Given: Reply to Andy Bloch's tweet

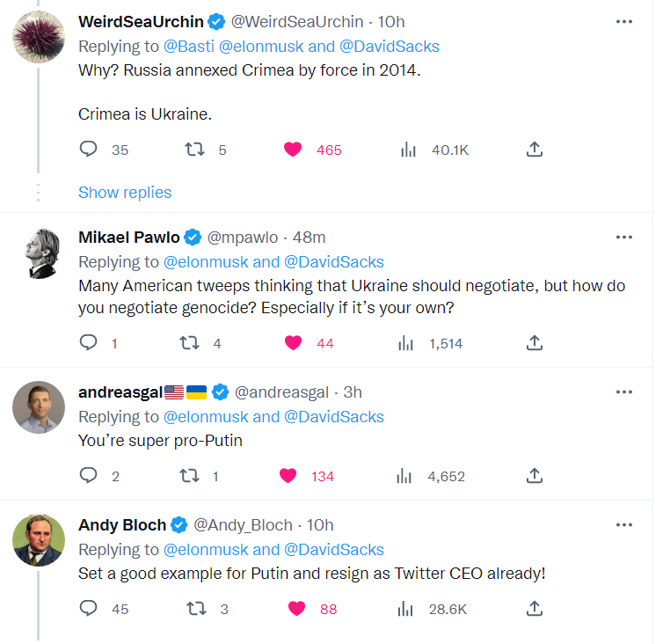Looking at the screenshot, I should pyautogui.click(x=88, y=609).
